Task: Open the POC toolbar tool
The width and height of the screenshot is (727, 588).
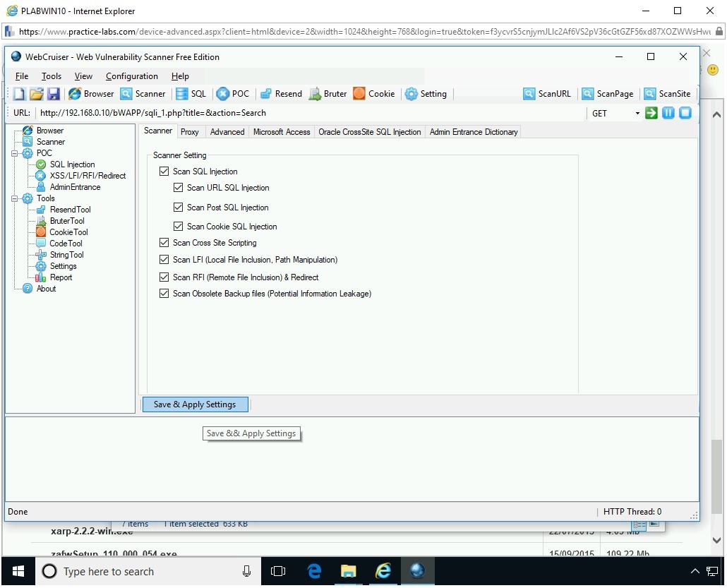Action: click(x=233, y=94)
